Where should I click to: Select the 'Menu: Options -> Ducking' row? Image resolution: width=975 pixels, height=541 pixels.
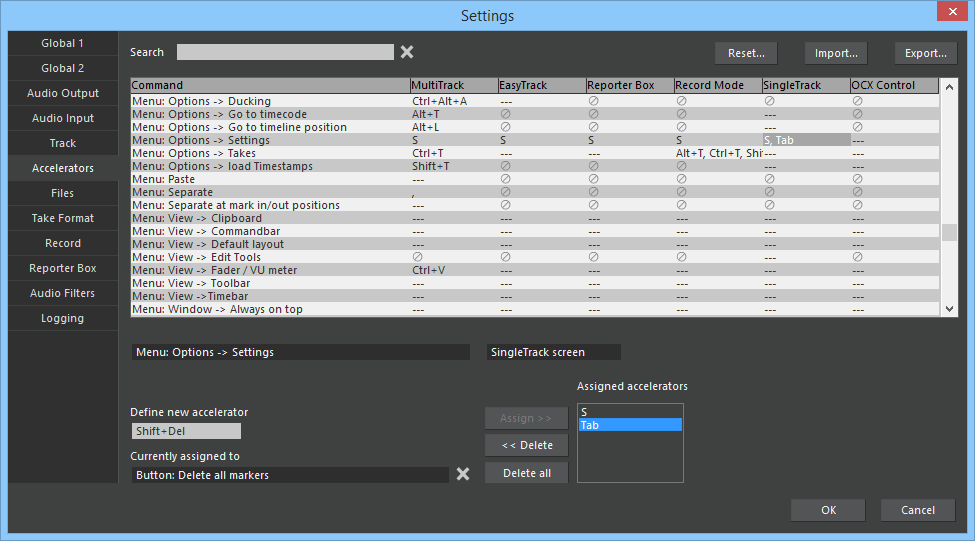(270, 101)
